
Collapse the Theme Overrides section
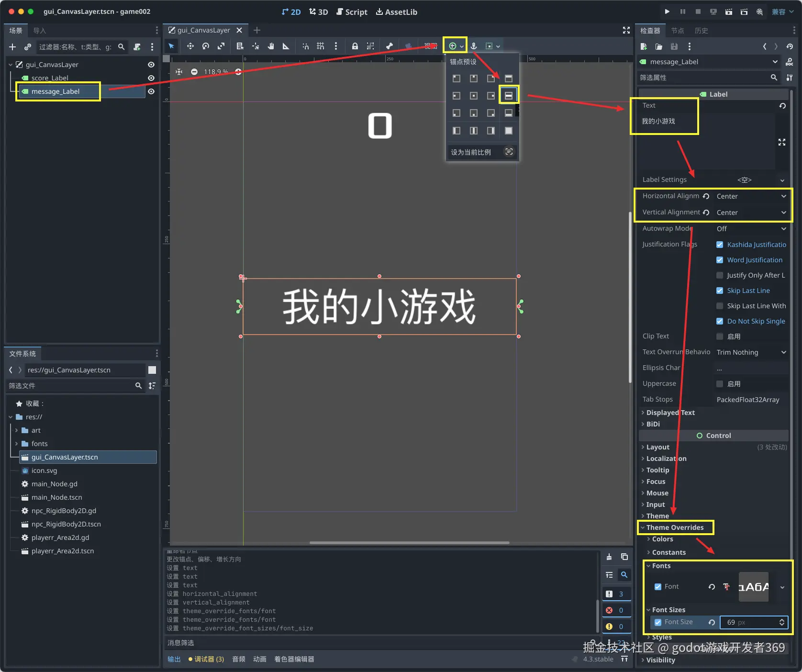[x=675, y=527]
